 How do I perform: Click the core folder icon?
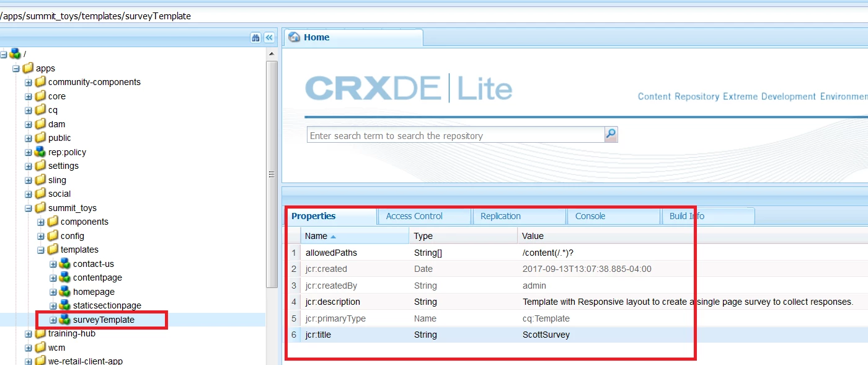click(40, 96)
